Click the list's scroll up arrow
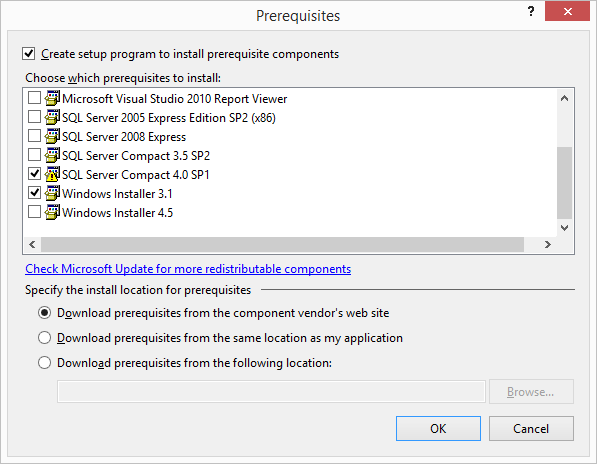 565,99
